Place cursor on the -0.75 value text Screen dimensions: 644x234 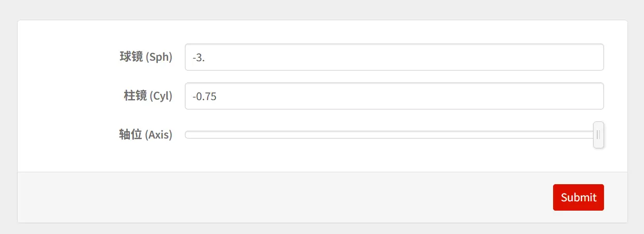coord(204,96)
